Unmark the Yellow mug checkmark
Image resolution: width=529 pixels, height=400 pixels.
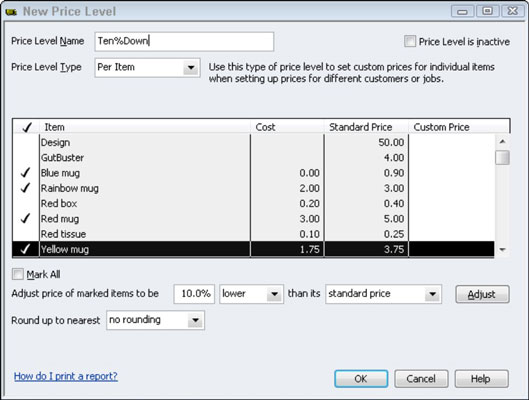click(x=25, y=249)
